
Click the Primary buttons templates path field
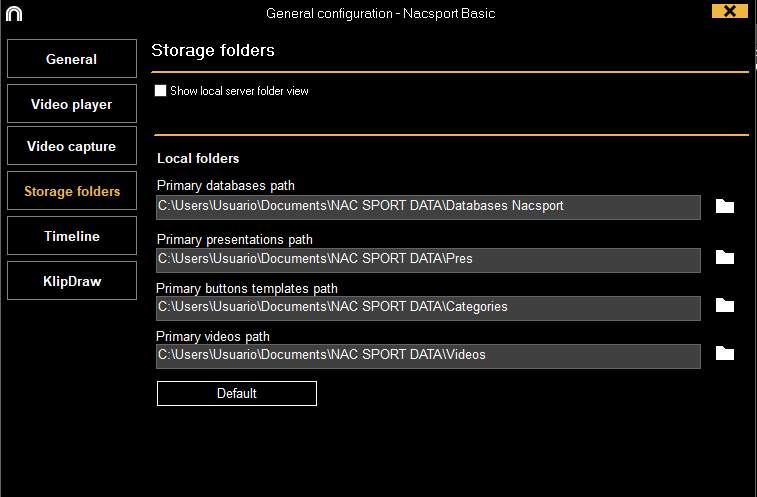(428, 308)
